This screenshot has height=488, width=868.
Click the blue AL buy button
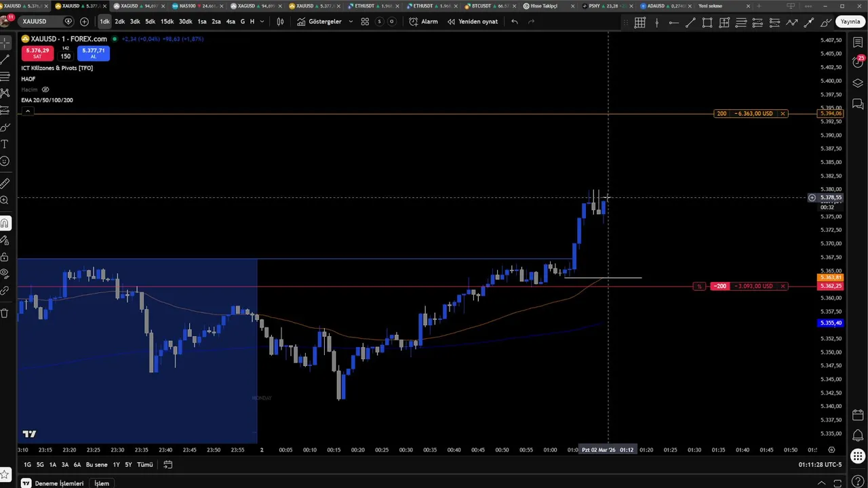click(94, 53)
